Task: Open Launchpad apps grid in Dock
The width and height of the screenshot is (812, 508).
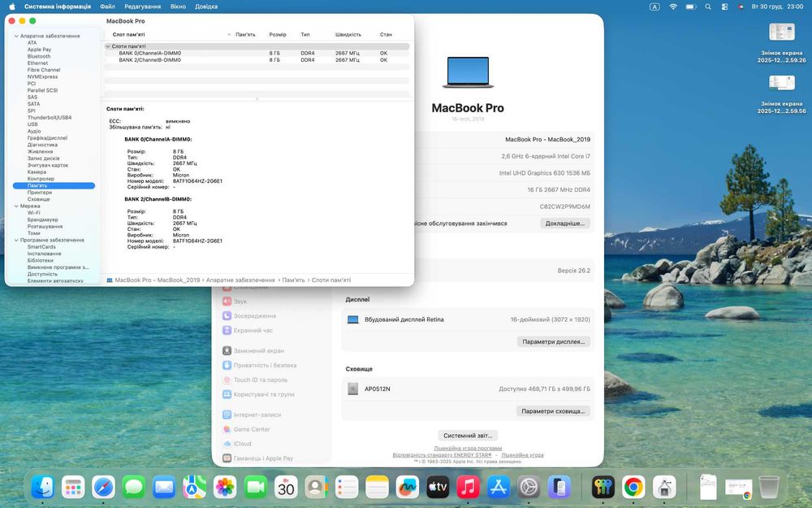Action: (73, 487)
